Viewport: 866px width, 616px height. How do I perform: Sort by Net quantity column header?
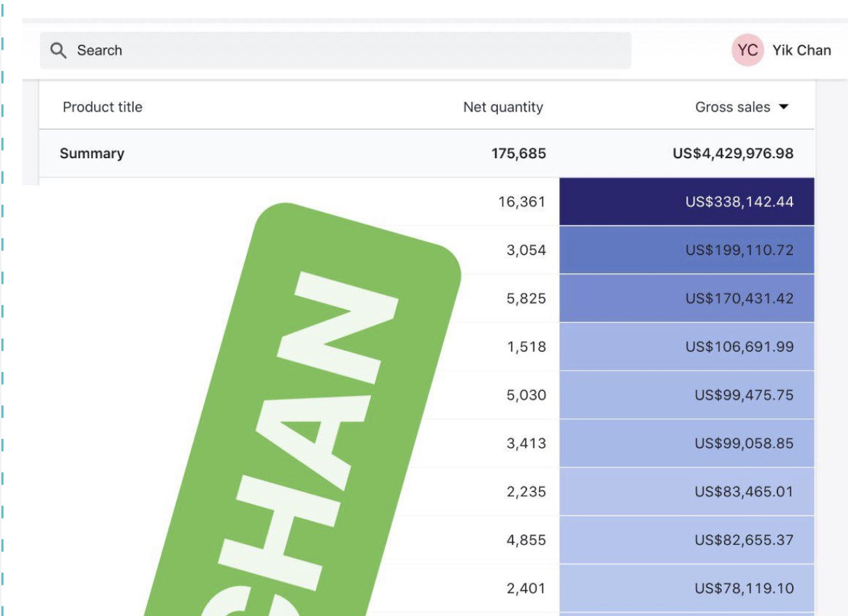point(503,107)
